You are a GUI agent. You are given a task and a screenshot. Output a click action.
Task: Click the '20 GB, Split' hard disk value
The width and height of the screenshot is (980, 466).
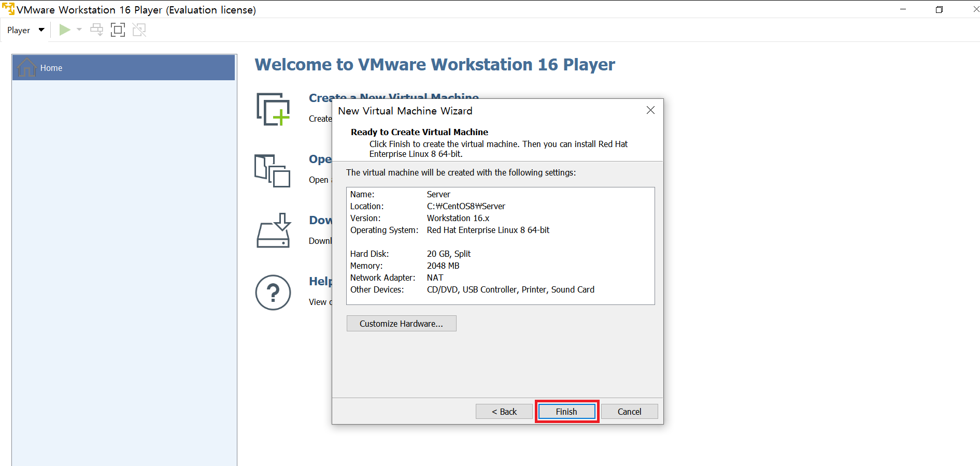pyautogui.click(x=449, y=254)
